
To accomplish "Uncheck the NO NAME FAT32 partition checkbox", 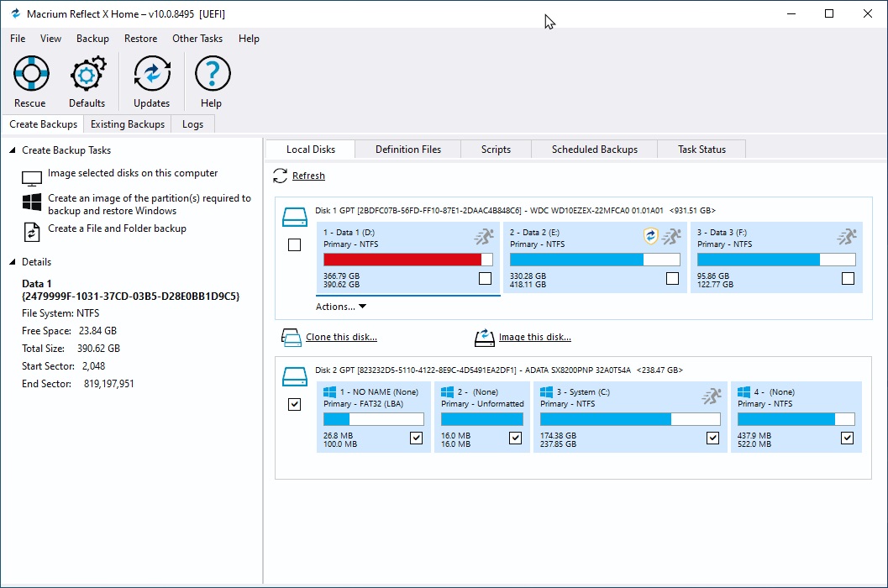I will pos(416,438).
